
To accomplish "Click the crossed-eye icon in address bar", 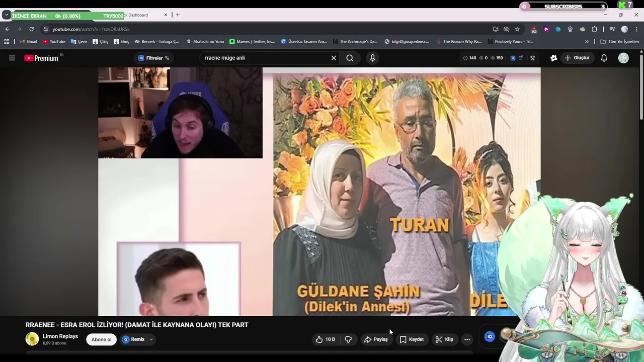I will pos(506,29).
